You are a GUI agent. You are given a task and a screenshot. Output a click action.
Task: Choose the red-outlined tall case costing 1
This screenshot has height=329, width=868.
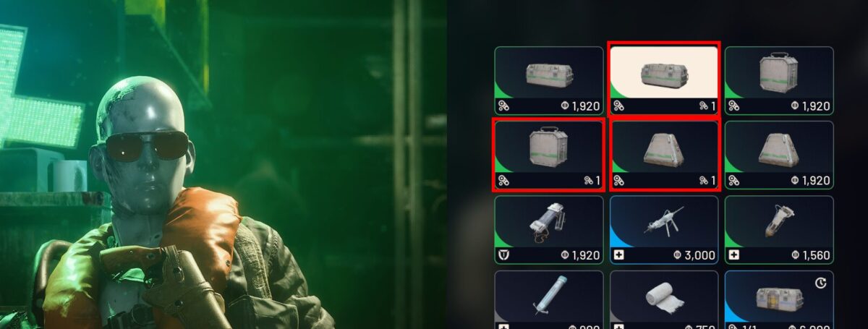[x=549, y=154]
